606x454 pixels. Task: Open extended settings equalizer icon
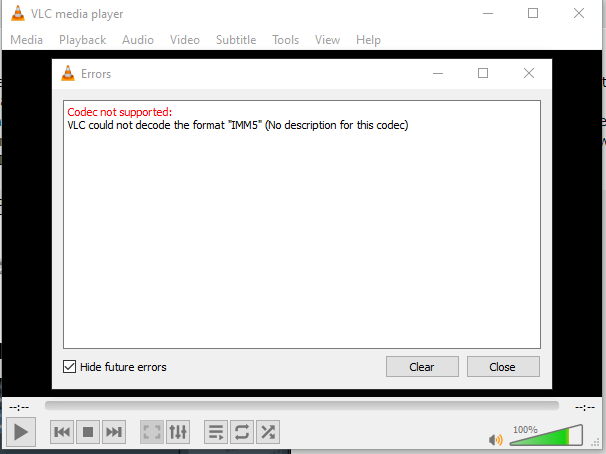pos(178,432)
